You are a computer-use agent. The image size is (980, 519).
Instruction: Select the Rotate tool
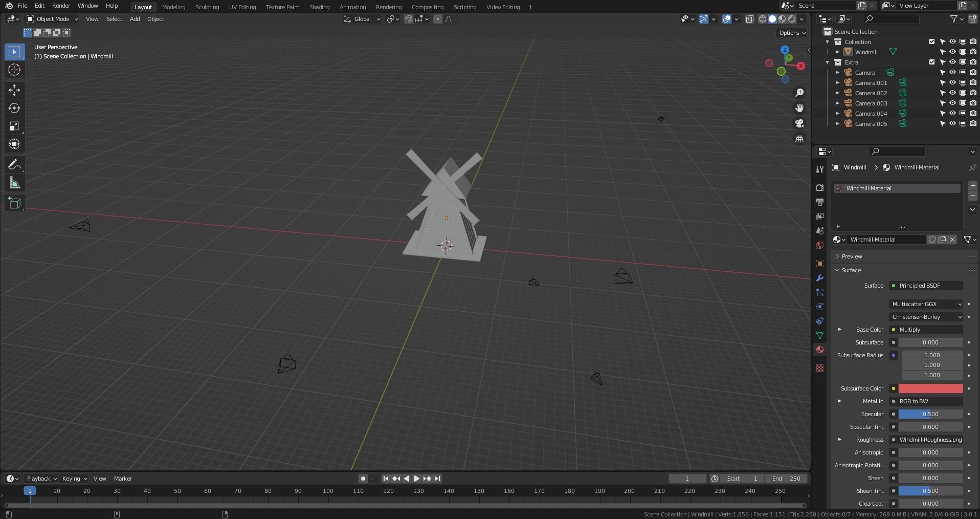pyautogui.click(x=14, y=108)
